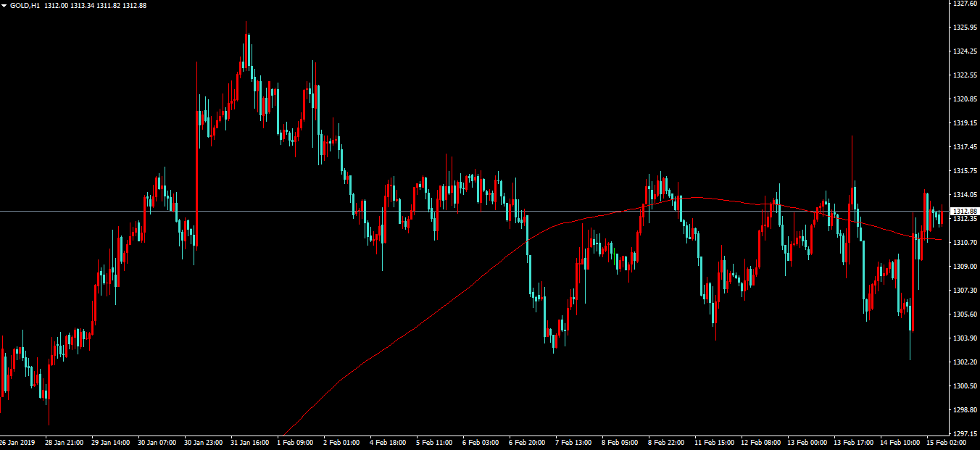Click the 1 Feb 09:00 time label

pos(295,442)
